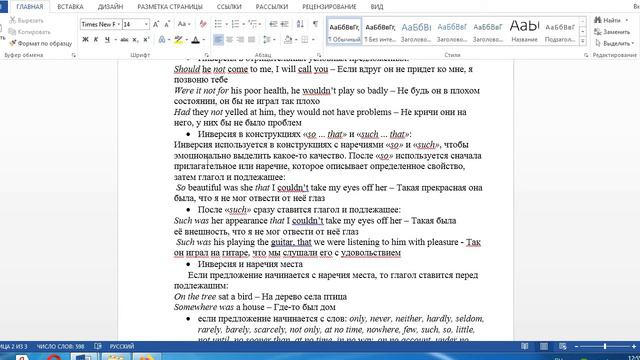Image resolution: width=640 pixels, height=360 pixels.
Task: Open the ВИД ribbon tab
Action: (x=377, y=7)
